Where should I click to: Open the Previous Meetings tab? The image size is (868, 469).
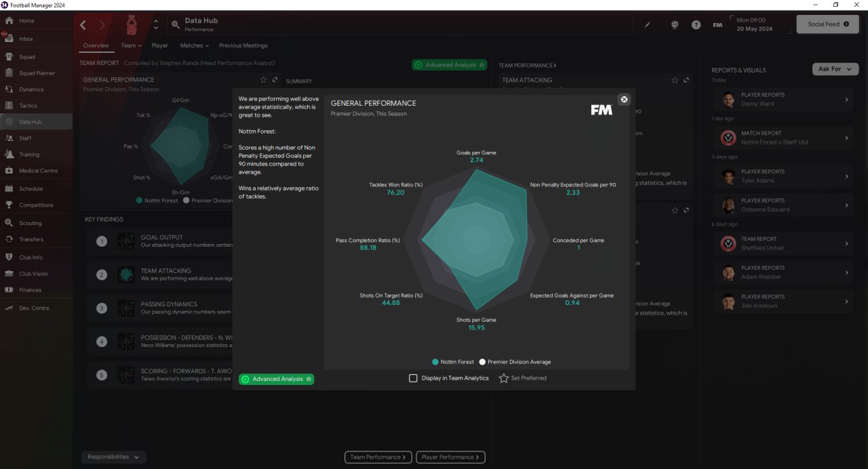[243, 45]
